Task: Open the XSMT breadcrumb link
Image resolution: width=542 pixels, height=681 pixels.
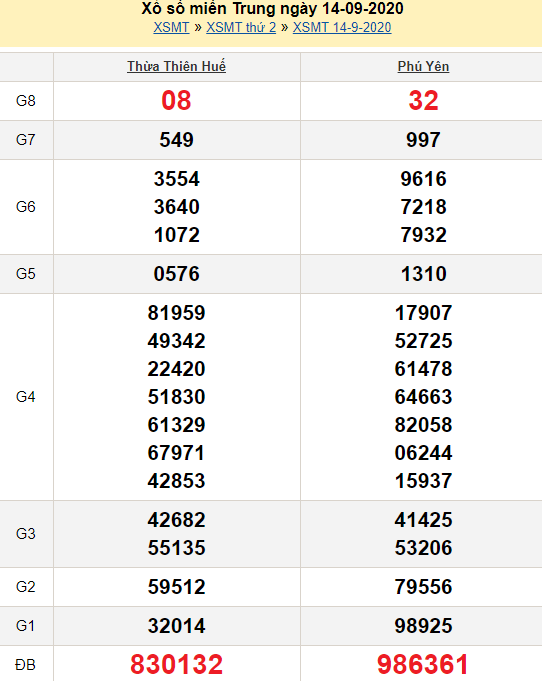Action: [x=171, y=27]
